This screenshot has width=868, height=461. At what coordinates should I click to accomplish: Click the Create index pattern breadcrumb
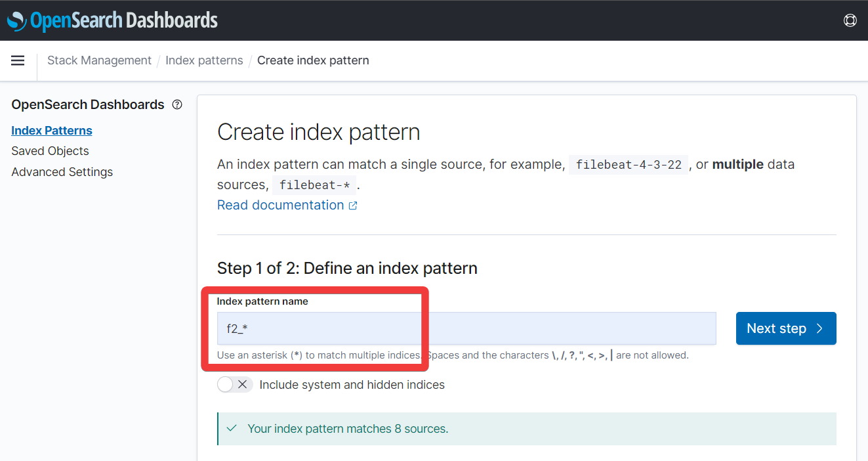(313, 60)
